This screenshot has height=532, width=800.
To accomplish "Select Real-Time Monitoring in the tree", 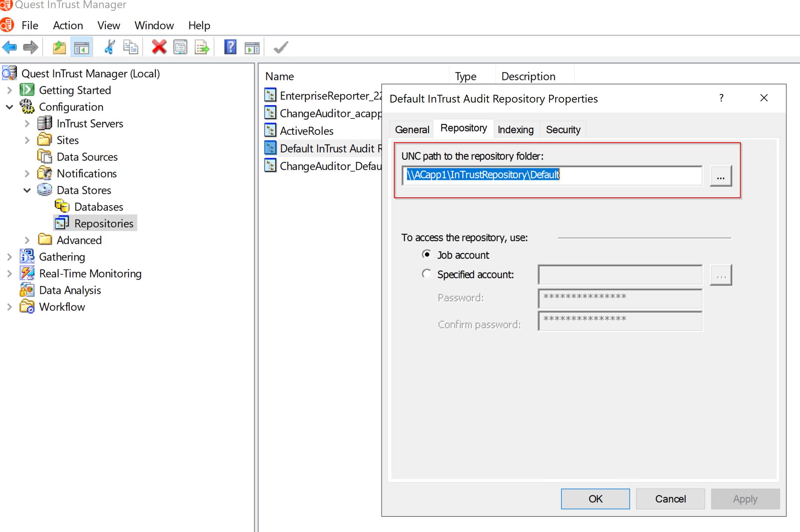I will coord(90,273).
